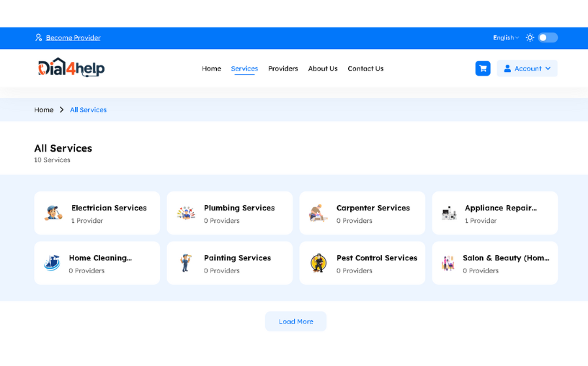This screenshot has width=588, height=366.
Task: Click the Home Cleaning icon
Action: point(52,263)
